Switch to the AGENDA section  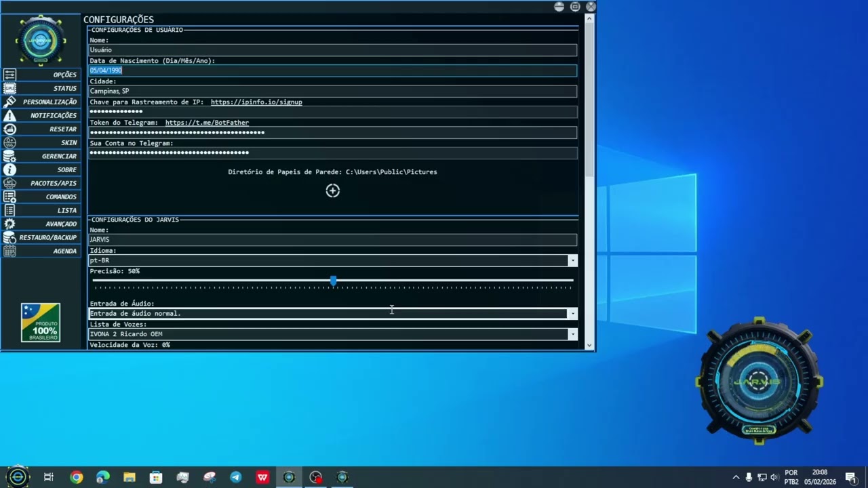(x=41, y=251)
